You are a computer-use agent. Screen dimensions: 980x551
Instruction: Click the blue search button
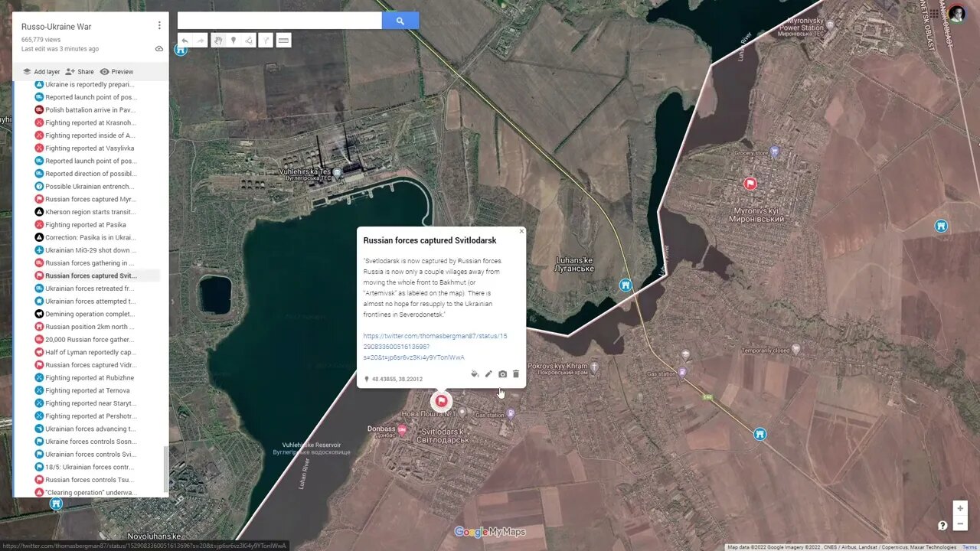(400, 21)
